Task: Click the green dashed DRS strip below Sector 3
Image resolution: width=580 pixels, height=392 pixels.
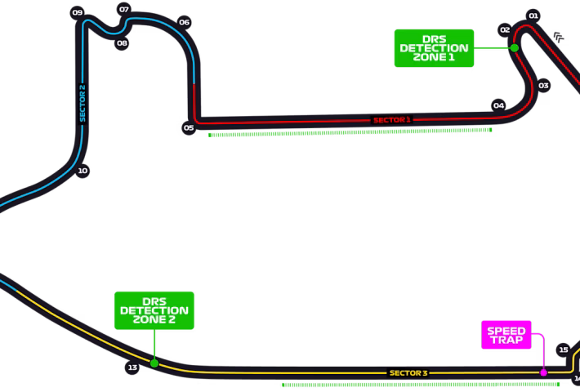Action: pos(421,385)
